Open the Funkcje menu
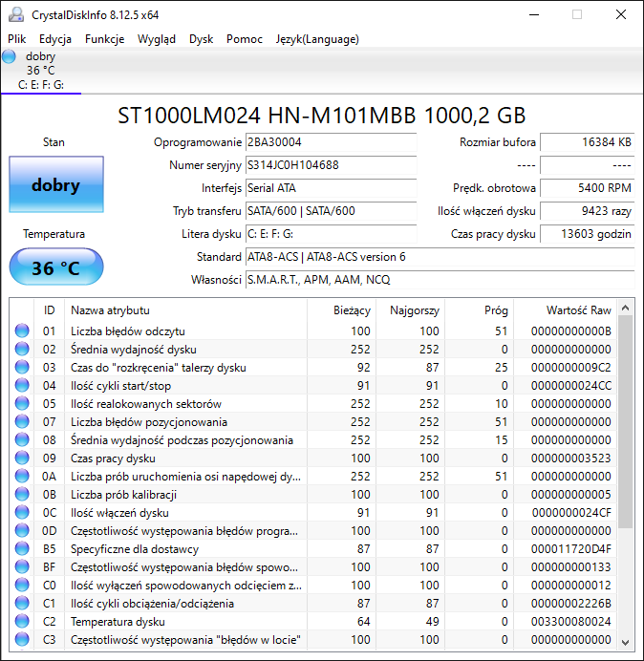 [x=104, y=39]
